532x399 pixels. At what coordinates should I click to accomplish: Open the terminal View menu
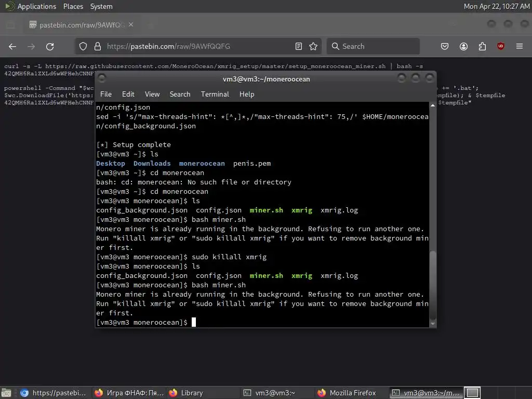(152, 95)
